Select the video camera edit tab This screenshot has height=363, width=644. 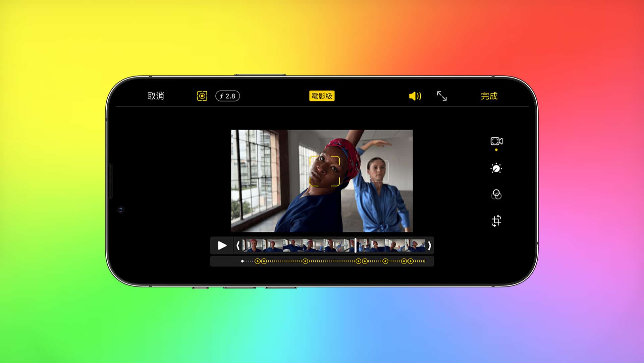tap(496, 141)
